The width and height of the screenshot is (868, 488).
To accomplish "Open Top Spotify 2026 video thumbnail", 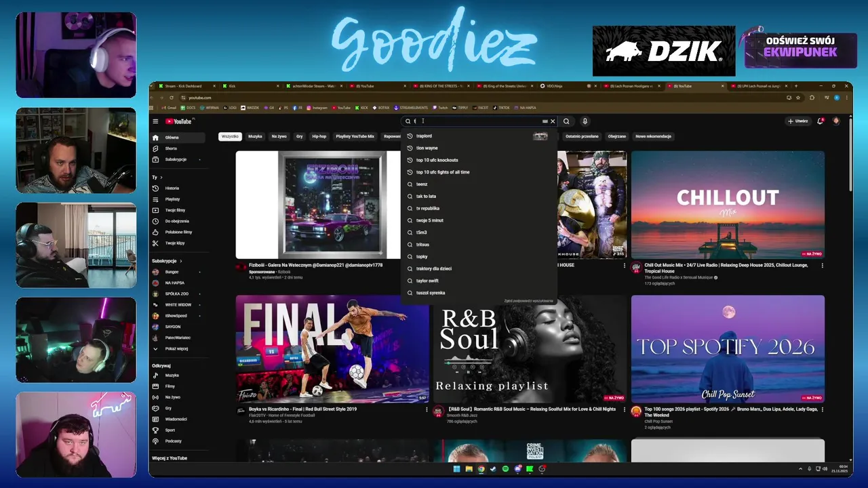I will click(x=728, y=349).
